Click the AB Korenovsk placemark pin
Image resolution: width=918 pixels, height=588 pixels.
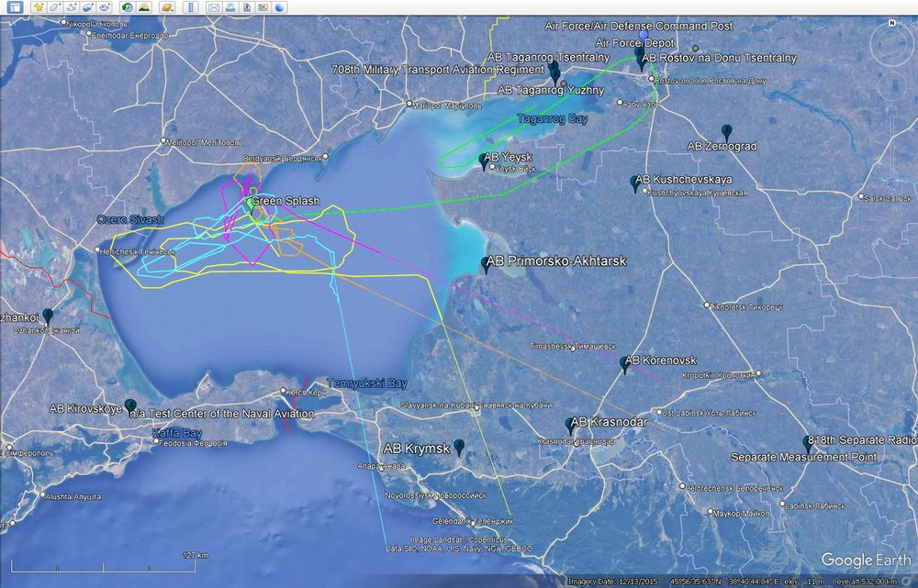[x=625, y=364]
